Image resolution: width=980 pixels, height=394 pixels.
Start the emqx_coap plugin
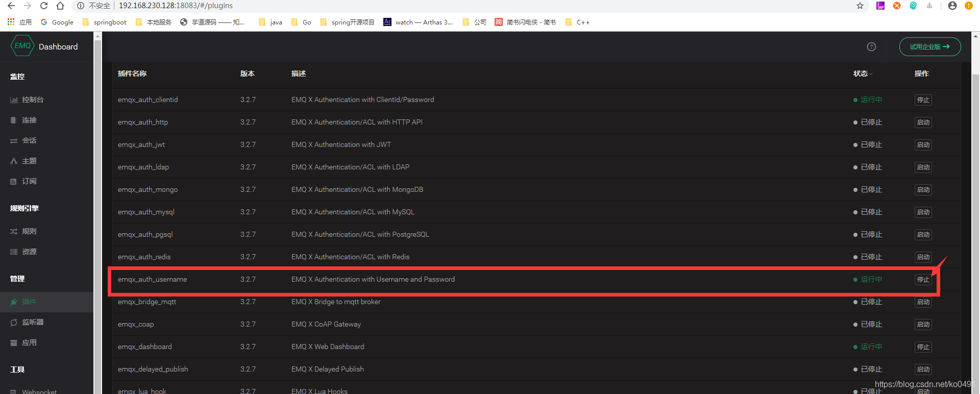[923, 325]
